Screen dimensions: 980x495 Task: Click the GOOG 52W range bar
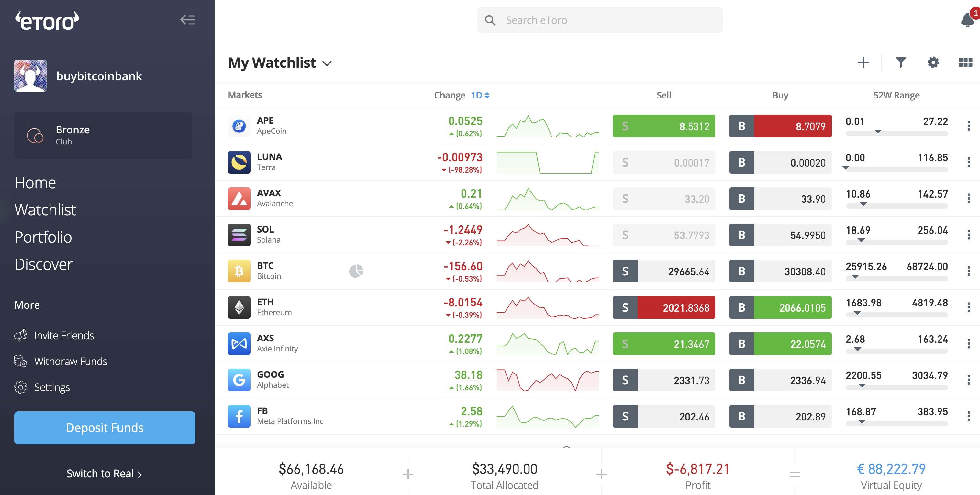coord(896,387)
